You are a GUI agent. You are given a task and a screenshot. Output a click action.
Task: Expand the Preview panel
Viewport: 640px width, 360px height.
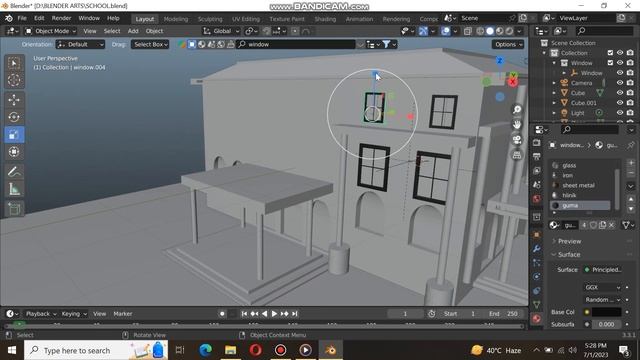coord(569,241)
